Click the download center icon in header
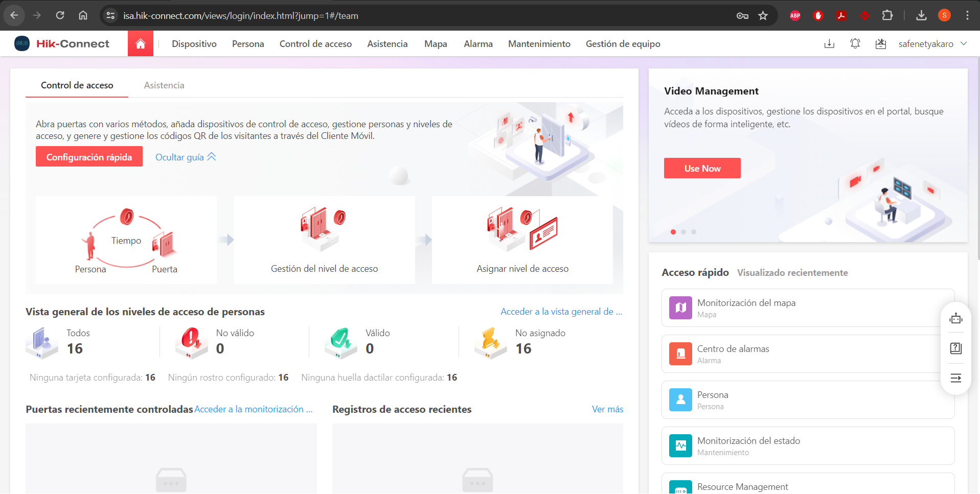 829,44
